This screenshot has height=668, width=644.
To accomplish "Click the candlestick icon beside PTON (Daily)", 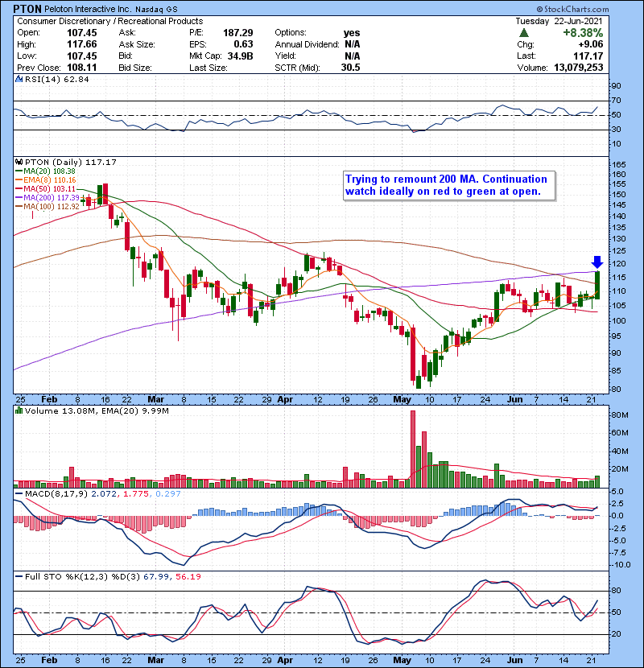I will [x=19, y=162].
